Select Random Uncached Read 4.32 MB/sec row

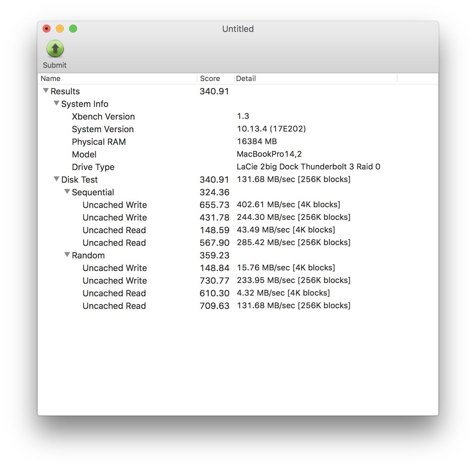(x=114, y=293)
